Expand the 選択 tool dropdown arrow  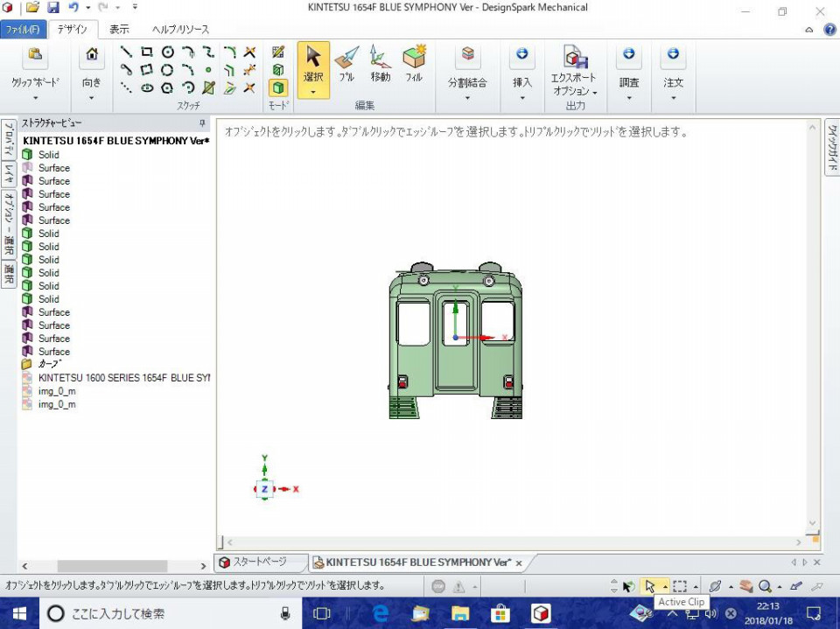[313, 92]
